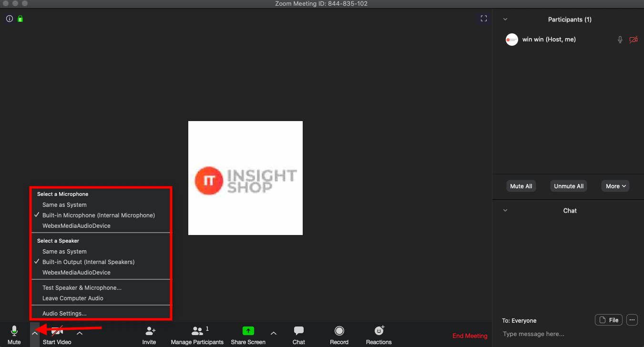Click the green encryption lock icon
The width and height of the screenshot is (644, 347).
coord(20,19)
